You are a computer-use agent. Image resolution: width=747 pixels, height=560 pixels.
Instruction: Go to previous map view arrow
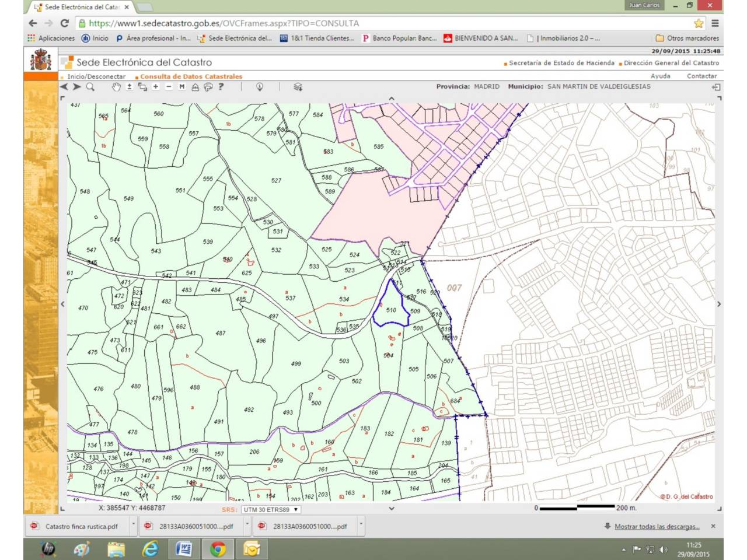pos(64,87)
